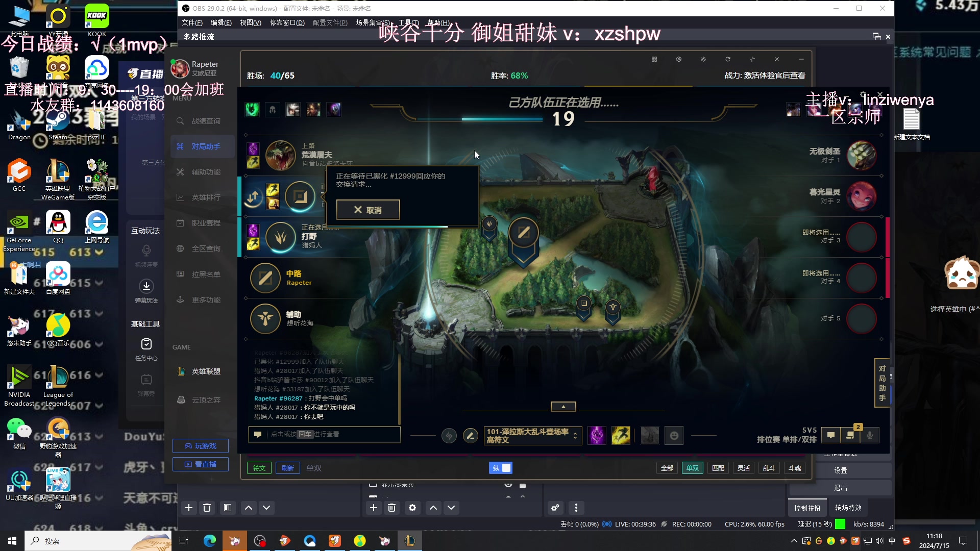Open Windows Start menu
Viewport: 980px width, 551px height.
click(x=12, y=541)
